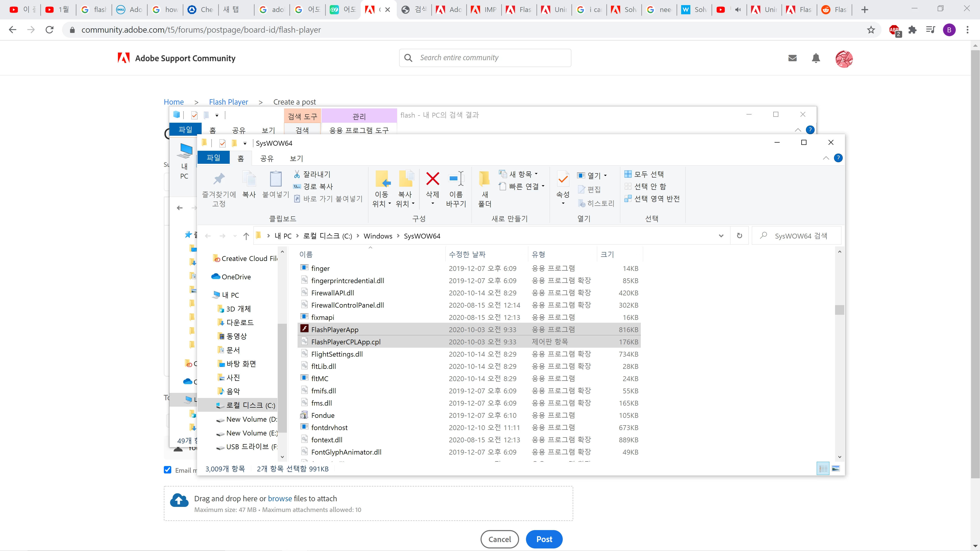980x551 pixels.
Task: Click the blue Post button
Action: (x=544, y=539)
